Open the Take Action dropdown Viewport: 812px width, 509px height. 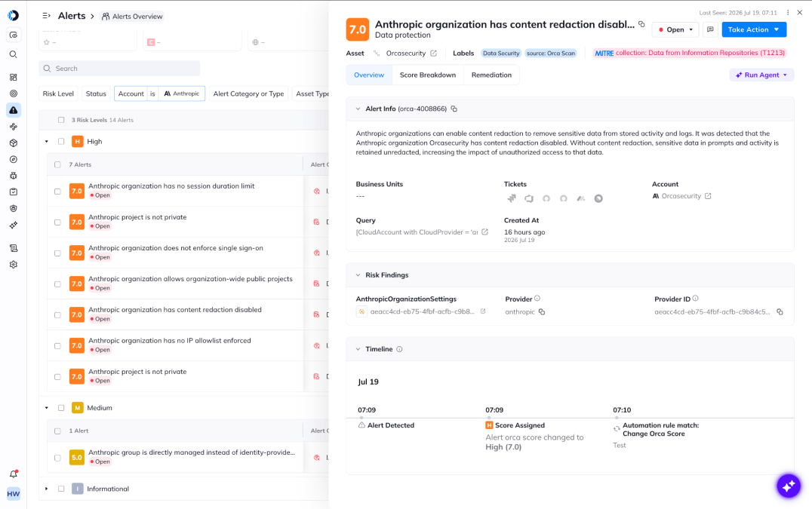click(754, 29)
